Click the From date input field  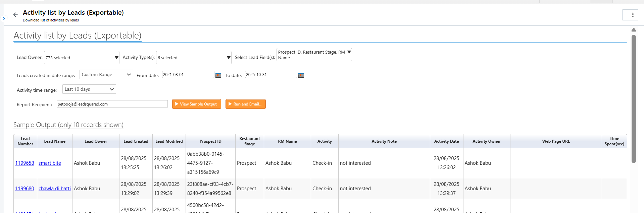tap(188, 75)
